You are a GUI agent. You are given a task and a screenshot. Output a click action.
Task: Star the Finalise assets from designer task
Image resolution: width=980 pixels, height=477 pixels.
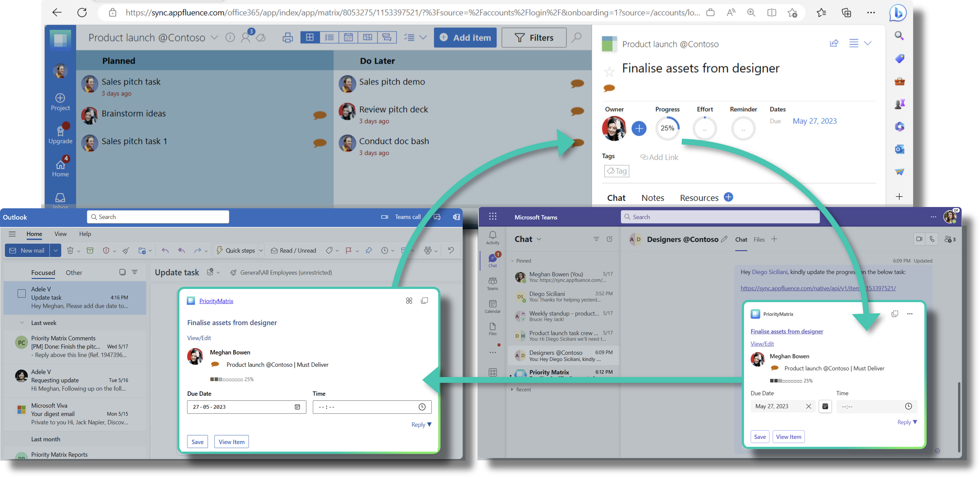[610, 71]
